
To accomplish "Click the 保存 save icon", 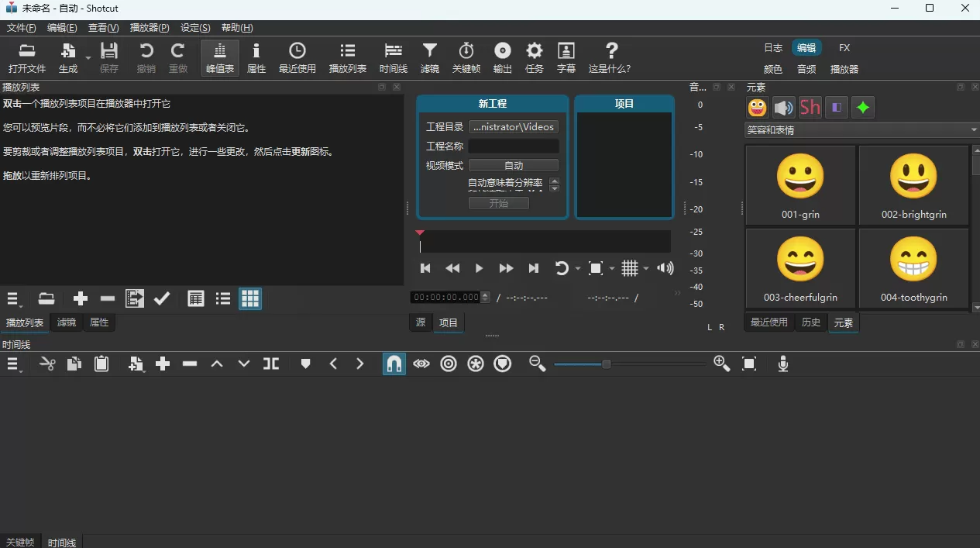I will pyautogui.click(x=109, y=58).
